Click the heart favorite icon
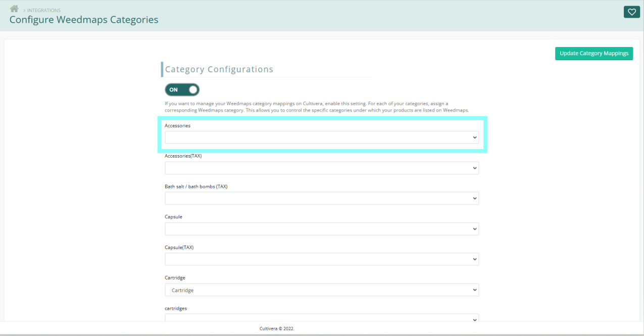Image resolution: width=644 pixels, height=336 pixels. [x=631, y=12]
